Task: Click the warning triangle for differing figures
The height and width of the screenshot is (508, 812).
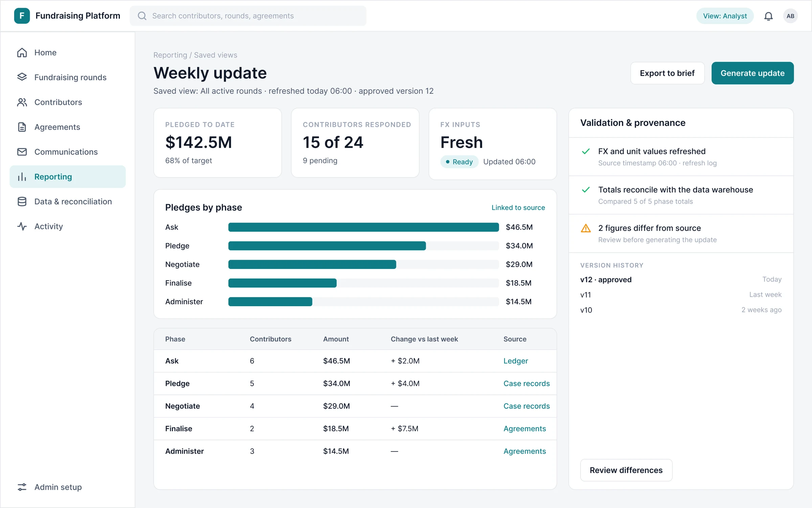Action: click(586, 228)
